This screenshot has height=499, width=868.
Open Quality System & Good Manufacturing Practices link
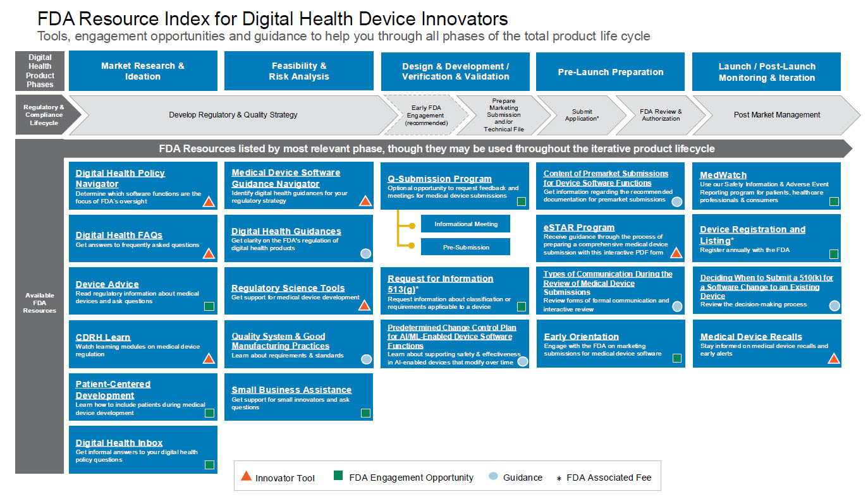280,341
